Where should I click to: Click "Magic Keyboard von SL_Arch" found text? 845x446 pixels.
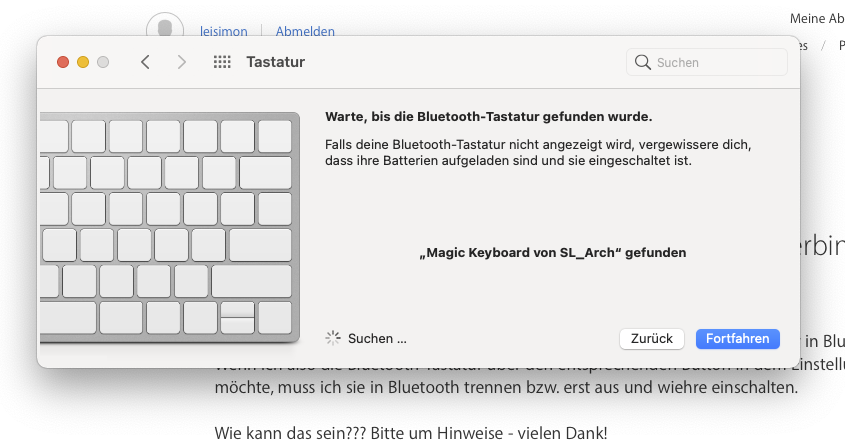(552, 253)
